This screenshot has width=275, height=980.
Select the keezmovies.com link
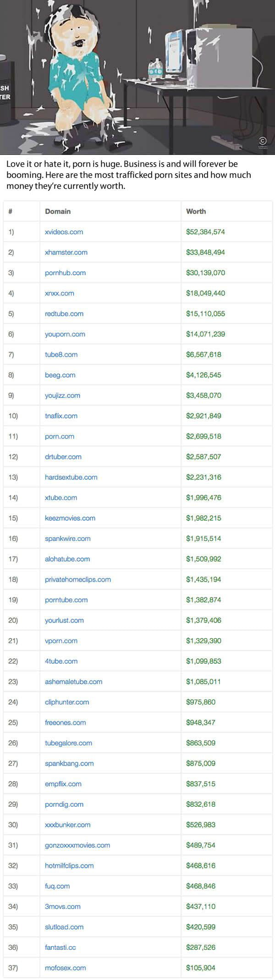click(x=70, y=518)
